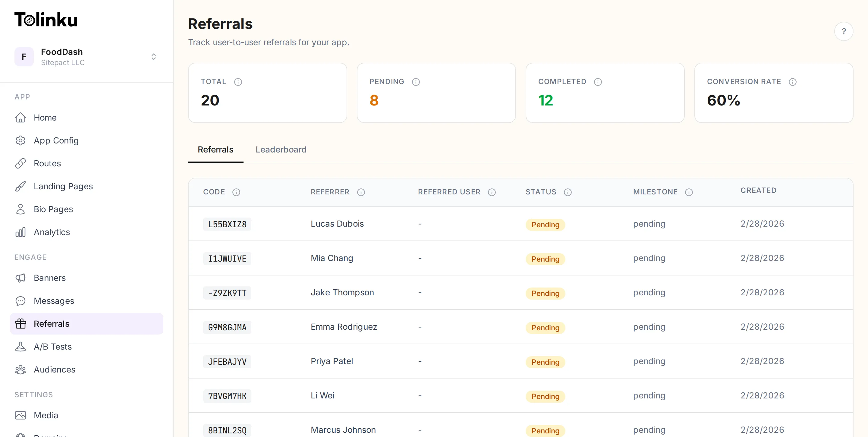The image size is (868, 437).
Task: Click the Audiences people icon
Action: (x=20, y=369)
